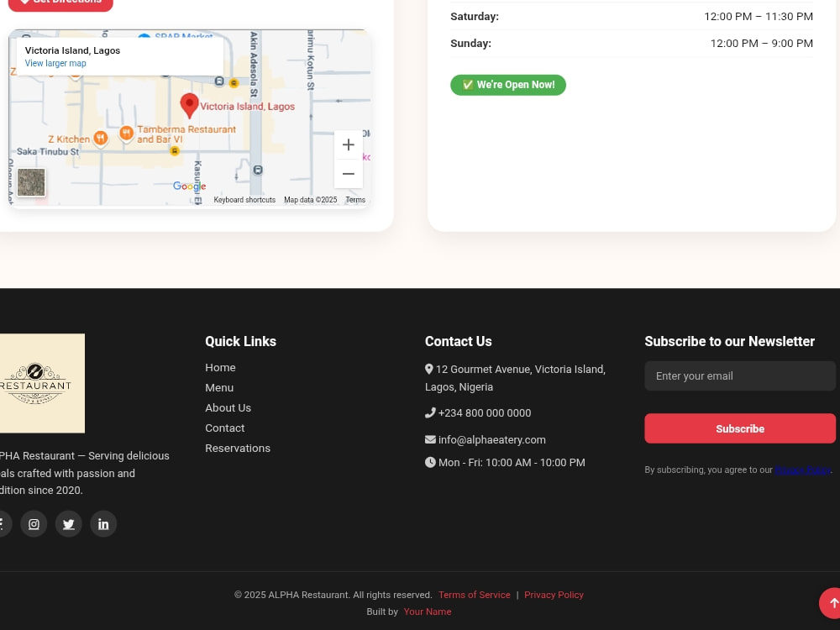Click the copyright 2025 ALPHA Restaurant text

point(333,595)
